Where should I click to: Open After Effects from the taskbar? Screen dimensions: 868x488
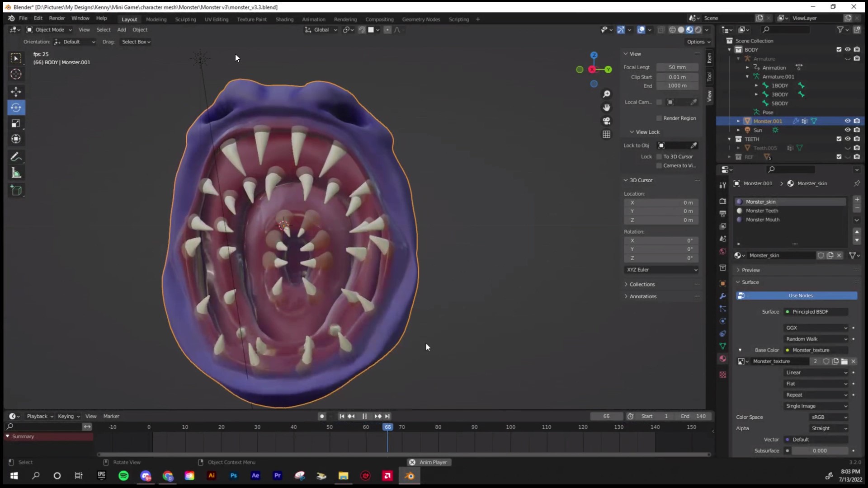point(255,476)
